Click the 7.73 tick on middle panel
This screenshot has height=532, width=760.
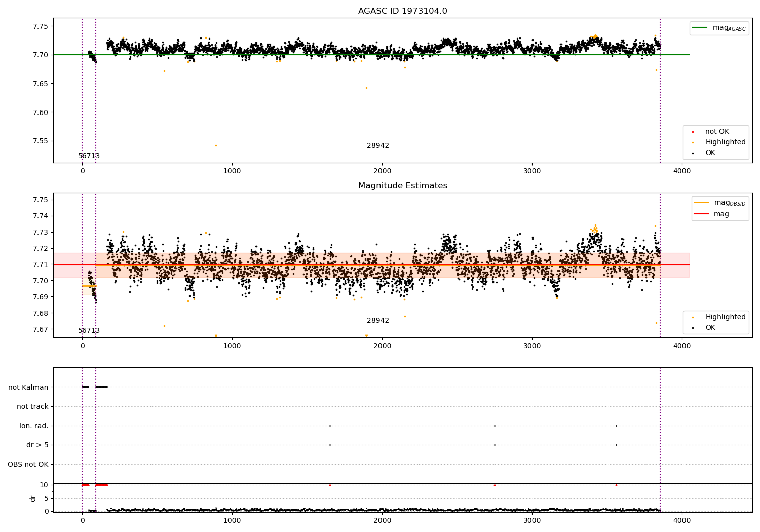coord(40,232)
